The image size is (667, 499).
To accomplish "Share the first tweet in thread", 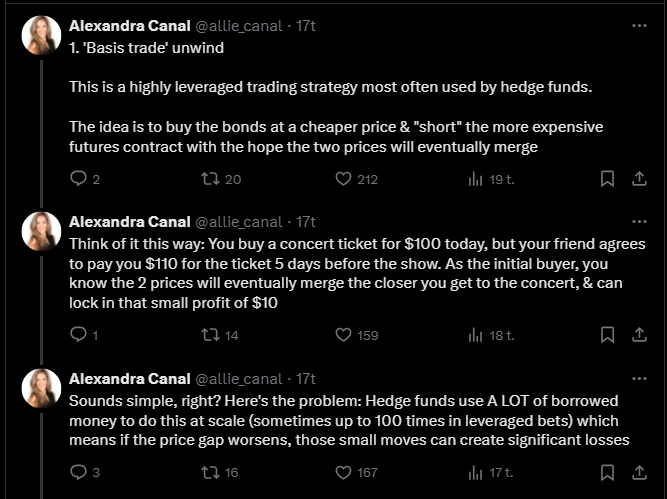I will tap(639, 179).
